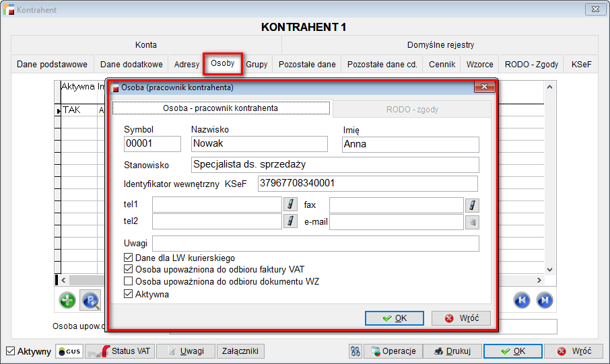Screen dimensions: 610x364
Task: Switch to the RODO - zgody tab
Action: coord(414,108)
